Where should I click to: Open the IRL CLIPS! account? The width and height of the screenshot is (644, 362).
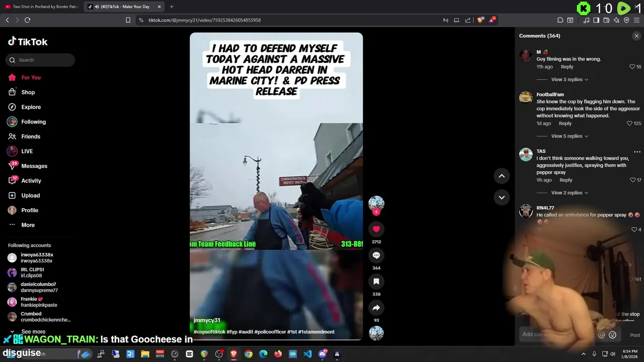(26, 273)
